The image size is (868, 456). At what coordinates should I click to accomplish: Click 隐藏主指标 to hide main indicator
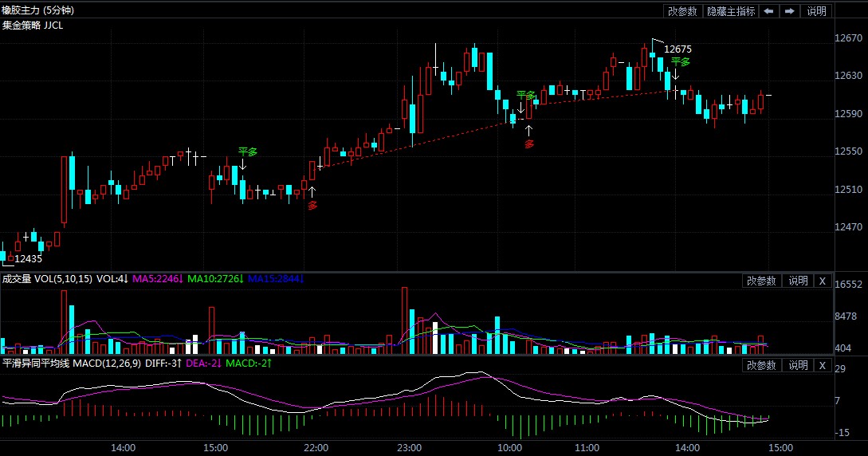731,11
